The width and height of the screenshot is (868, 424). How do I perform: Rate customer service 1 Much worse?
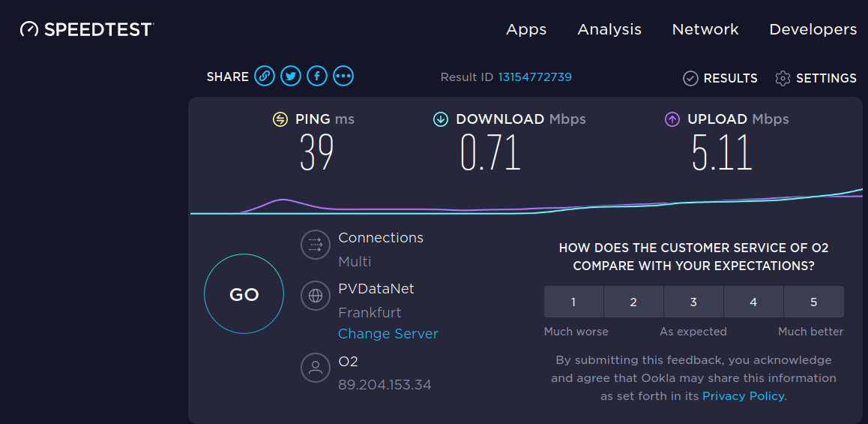(x=573, y=302)
